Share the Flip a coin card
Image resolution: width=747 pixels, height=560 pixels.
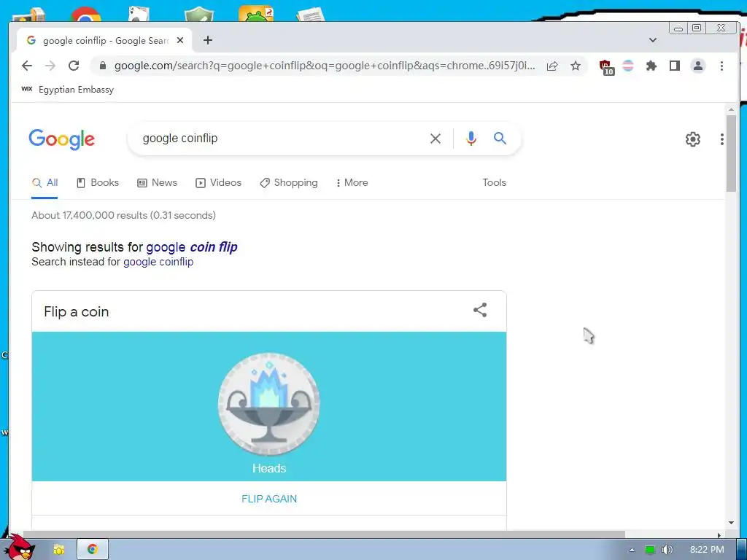click(x=480, y=310)
